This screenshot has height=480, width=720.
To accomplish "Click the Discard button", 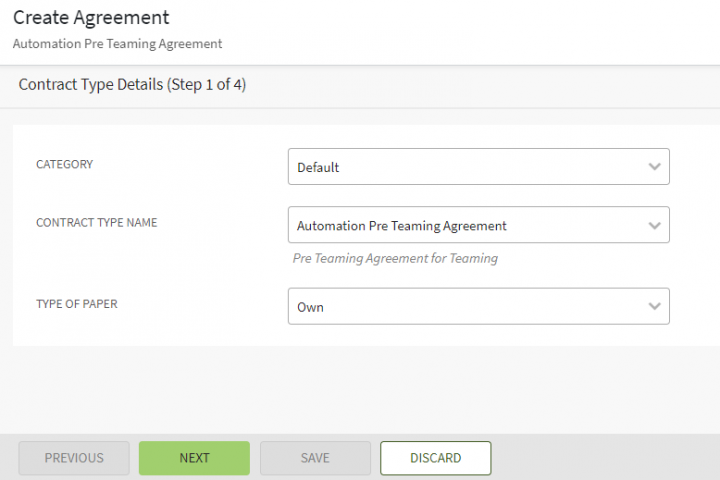I will pyautogui.click(x=435, y=458).
